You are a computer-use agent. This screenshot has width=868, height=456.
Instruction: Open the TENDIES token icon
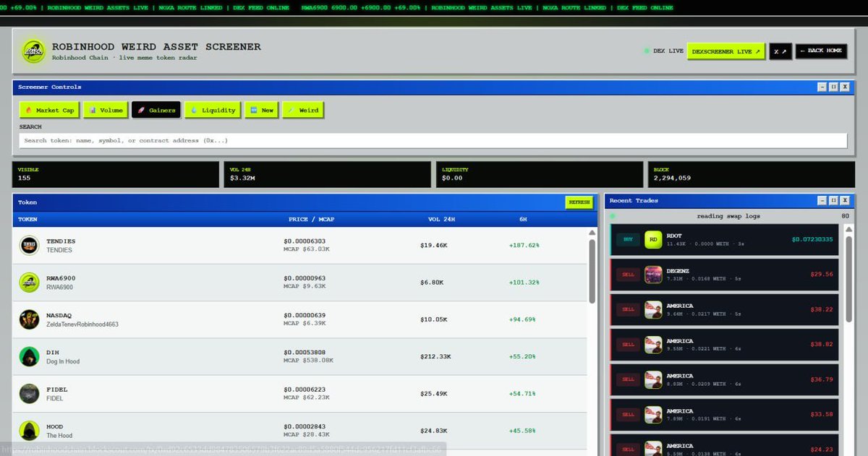[29, 245]
